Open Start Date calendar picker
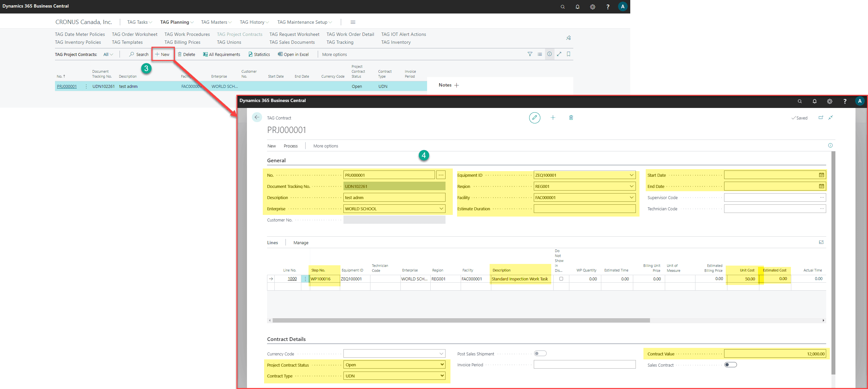868x389 pixels. tap(822, 175)
